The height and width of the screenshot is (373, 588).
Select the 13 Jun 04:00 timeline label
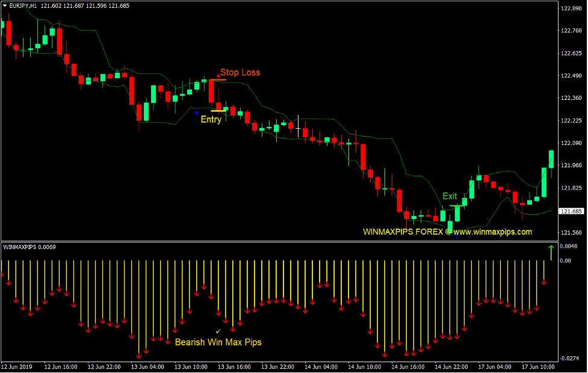(149, 366)
